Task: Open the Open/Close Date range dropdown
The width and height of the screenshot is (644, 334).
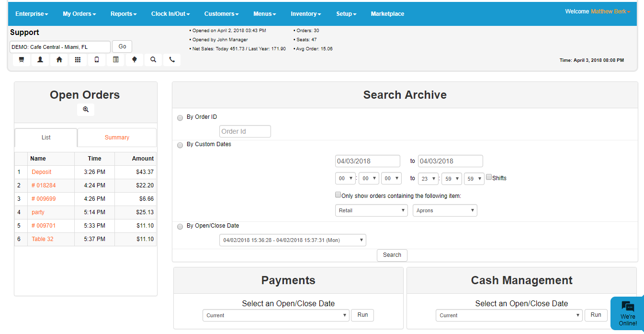Action: pyautogui.click(x=293, y=240)
